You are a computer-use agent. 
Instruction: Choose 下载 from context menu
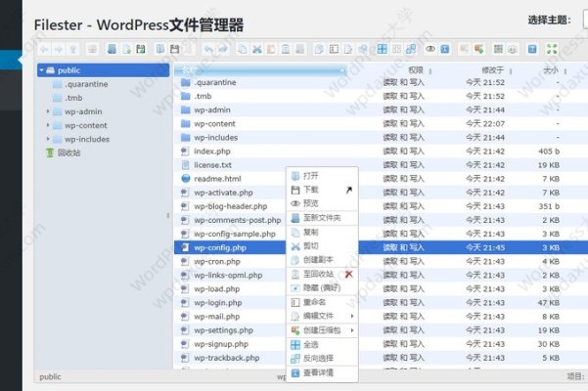coord(322,190)
